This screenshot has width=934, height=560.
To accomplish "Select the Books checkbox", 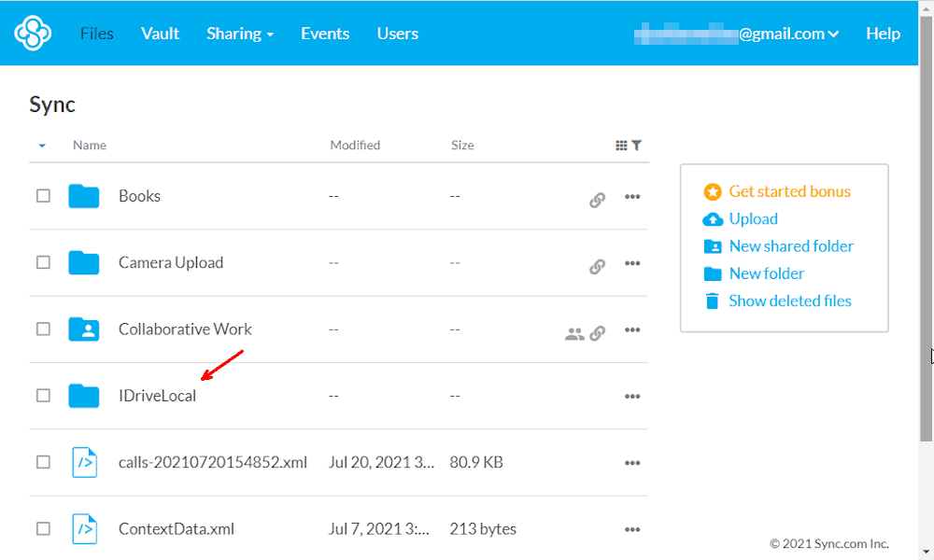I will (x=43, y=196).
